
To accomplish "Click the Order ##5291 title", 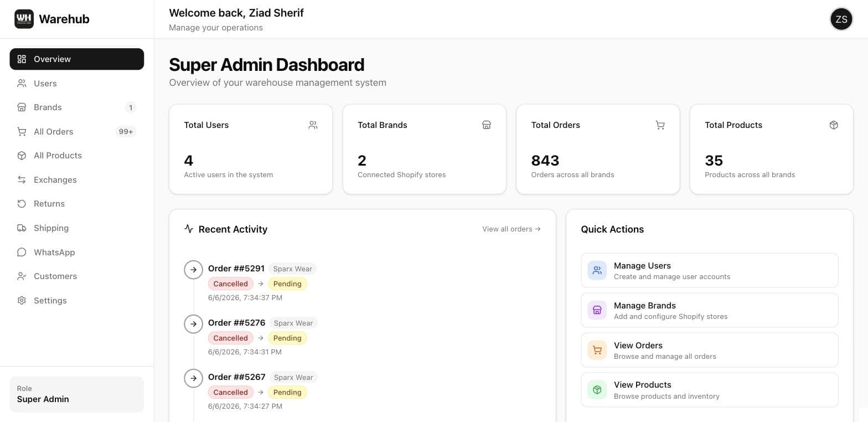I will [236, 269].
